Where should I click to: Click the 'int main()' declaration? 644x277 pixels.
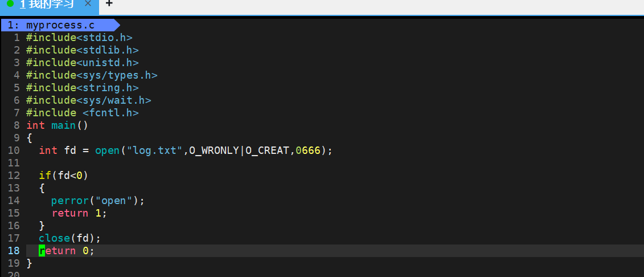tap(57, 125)
